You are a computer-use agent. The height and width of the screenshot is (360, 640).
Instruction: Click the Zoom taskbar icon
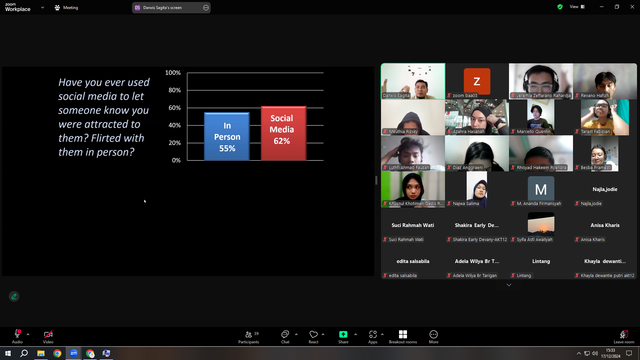pos(74,353)
